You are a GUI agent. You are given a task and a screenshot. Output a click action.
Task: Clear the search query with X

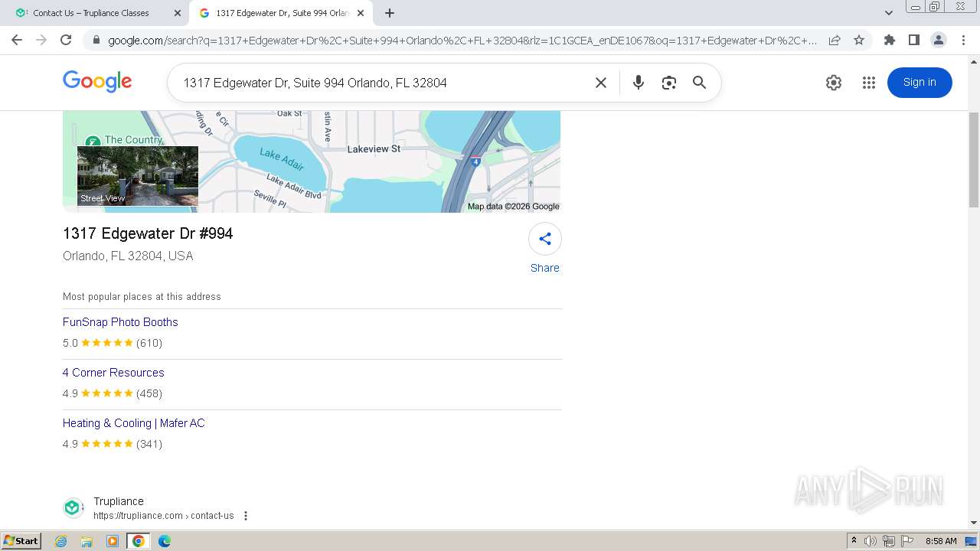point(601,83)
